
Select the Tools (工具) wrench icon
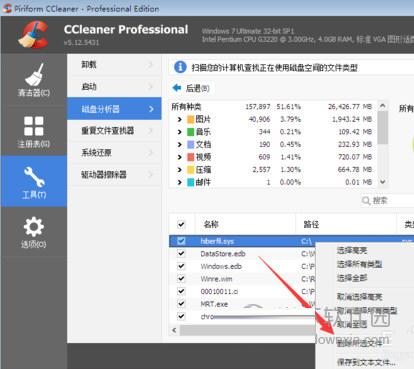(x=34, y=176)
